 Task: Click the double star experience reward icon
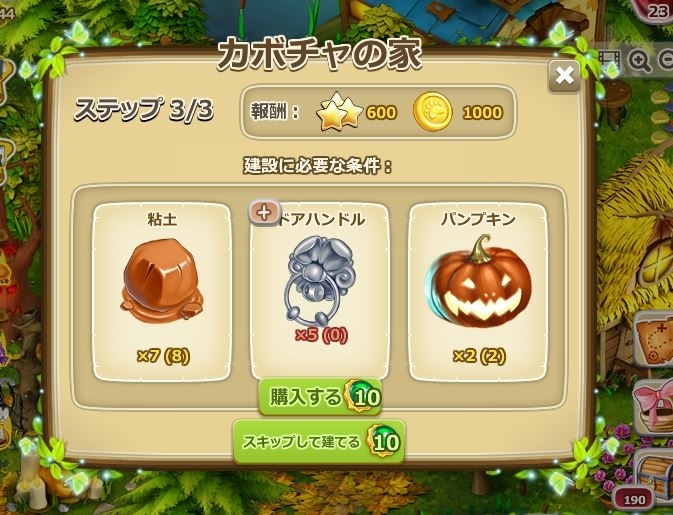(x=339, y=111)
